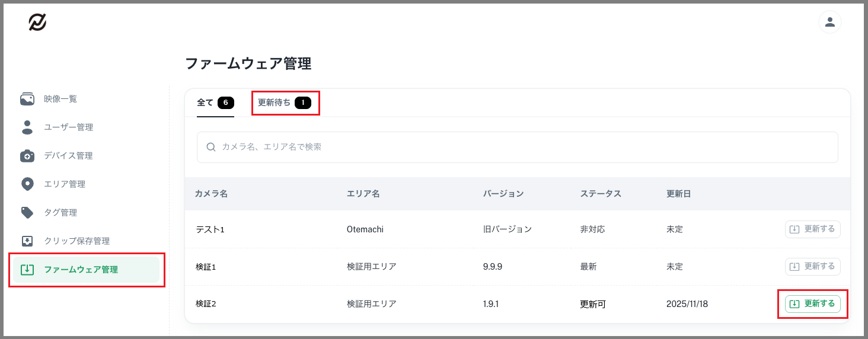This screenshot has width=868, height=339.
Task: Click 更新する button in 検証1 row
Action: 812,267
